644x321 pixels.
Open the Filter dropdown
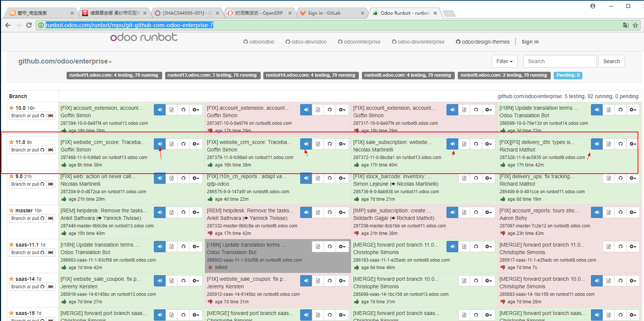[504, 61]
